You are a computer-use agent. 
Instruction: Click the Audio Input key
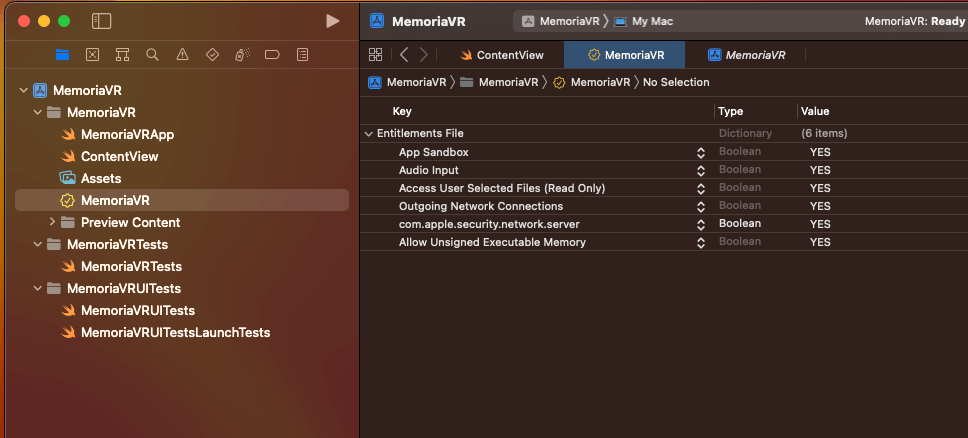point(429,170)
